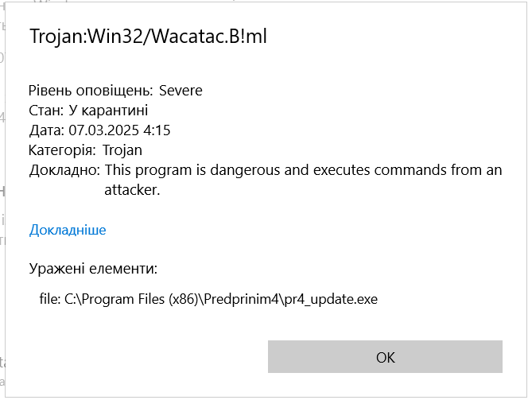Click the Категорія label
Image resolution: width=532 pixels, height=400 pixels.
pos(63,150)
